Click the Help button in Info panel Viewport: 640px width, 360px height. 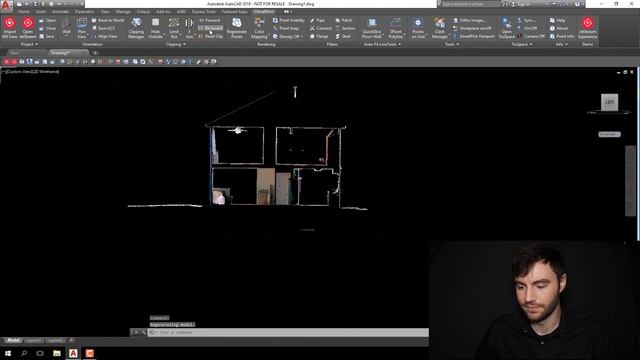click(557, 20)
